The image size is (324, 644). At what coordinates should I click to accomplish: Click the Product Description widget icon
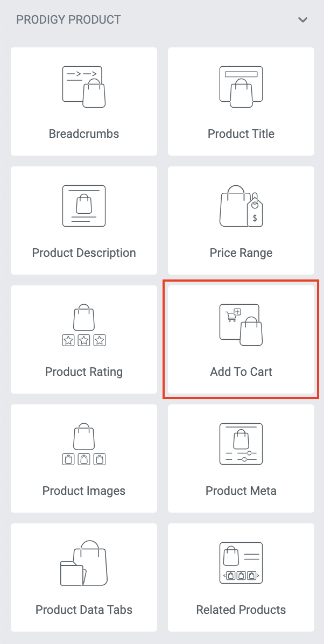click(84, 206)
